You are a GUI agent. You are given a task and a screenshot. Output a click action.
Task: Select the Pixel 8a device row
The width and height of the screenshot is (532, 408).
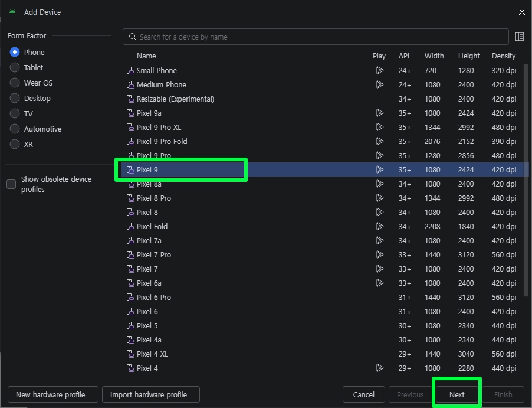325,184
